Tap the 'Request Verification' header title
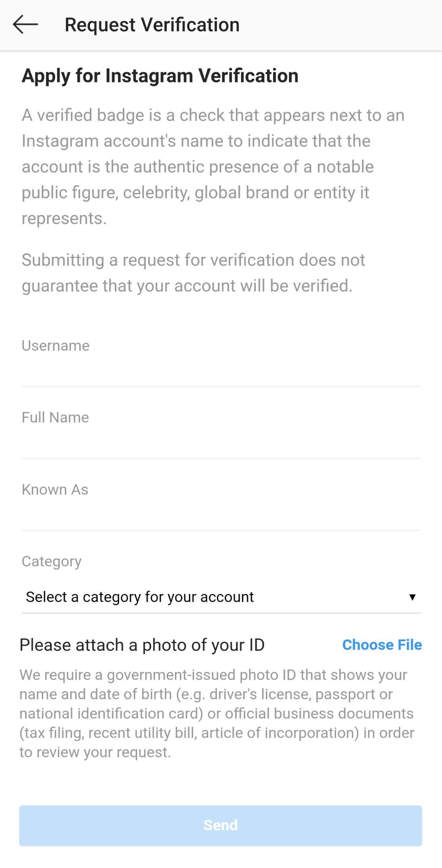This screenshot has width=442, height=868. pos(152,25)
